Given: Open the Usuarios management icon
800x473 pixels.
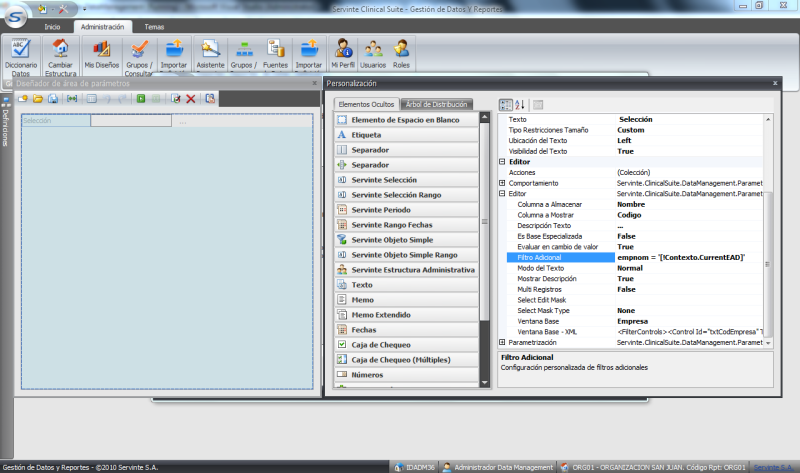Looking at the screenshot, I should click(374, 55).
